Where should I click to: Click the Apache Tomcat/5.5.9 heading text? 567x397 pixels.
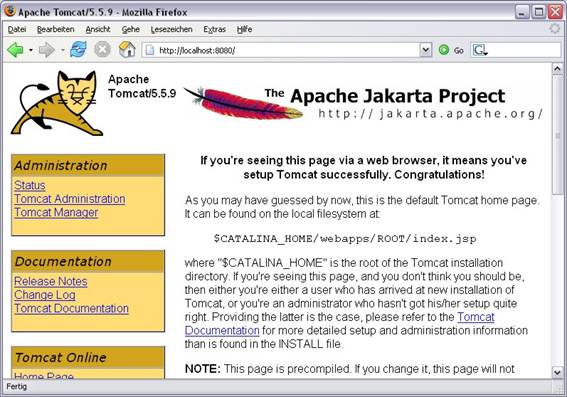[142, 86]
